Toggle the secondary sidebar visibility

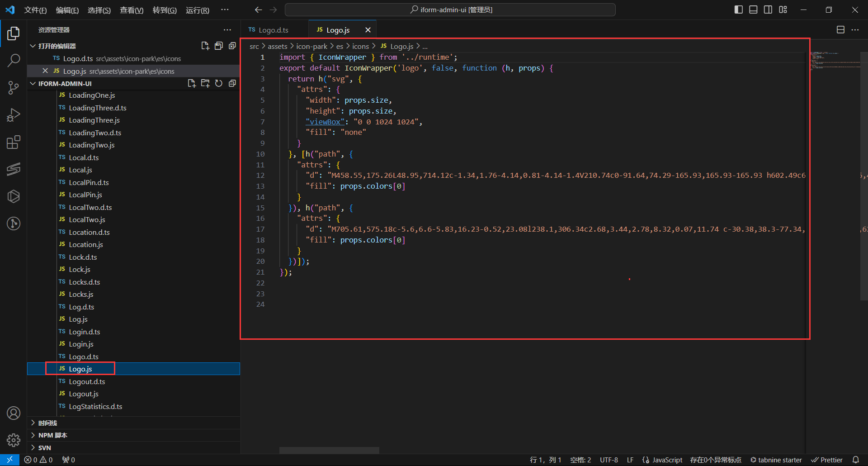click(x=768, y=10)
